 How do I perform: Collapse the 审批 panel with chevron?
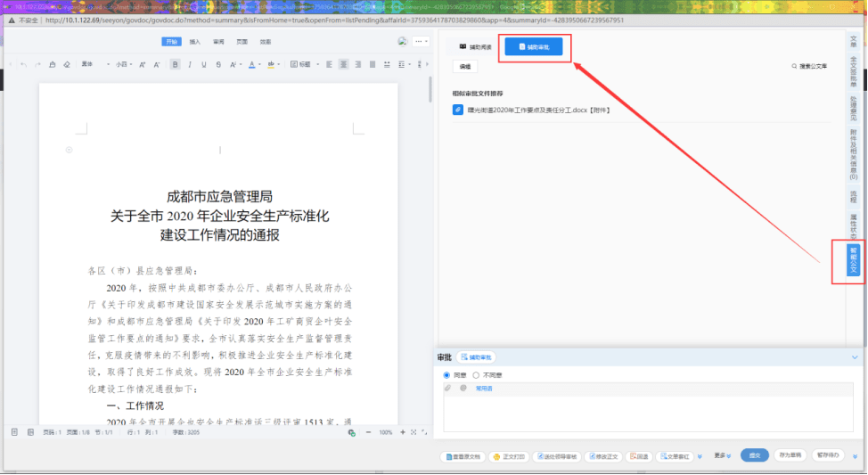coord(855,357)
